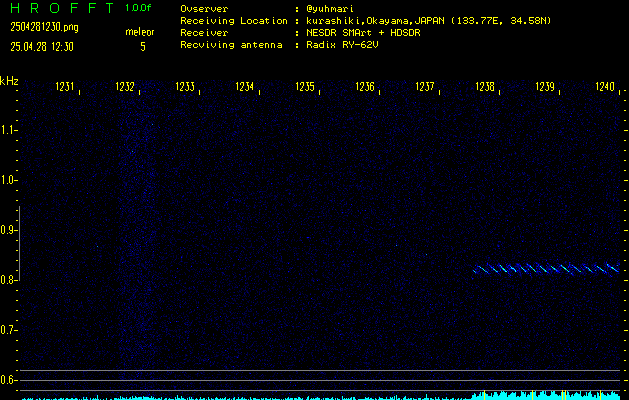Click time marker 1235
The image size is (629, 400).
[x=305, y=87]
